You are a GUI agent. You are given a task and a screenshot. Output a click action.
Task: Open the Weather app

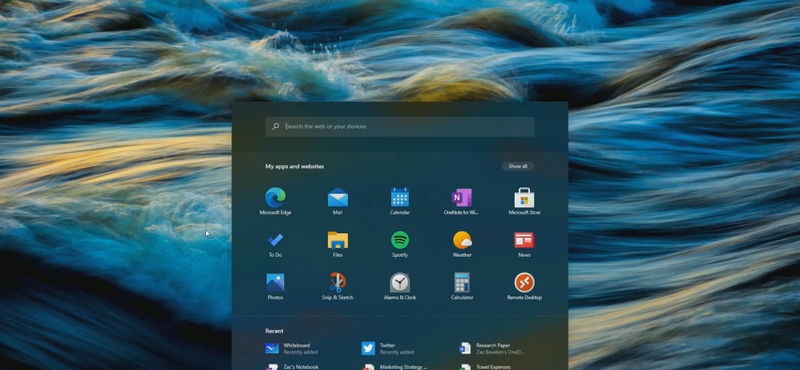click(462, 244)
